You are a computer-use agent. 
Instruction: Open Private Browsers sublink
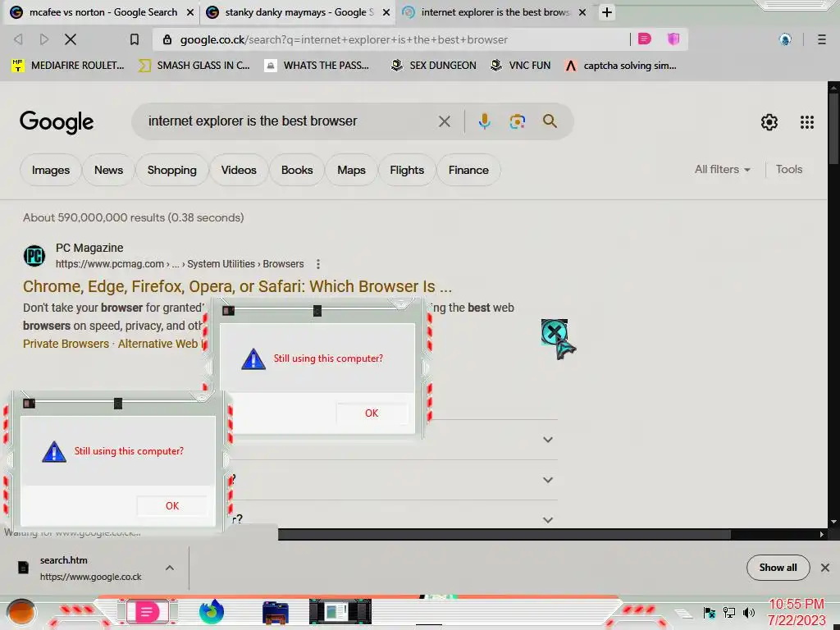66,344
